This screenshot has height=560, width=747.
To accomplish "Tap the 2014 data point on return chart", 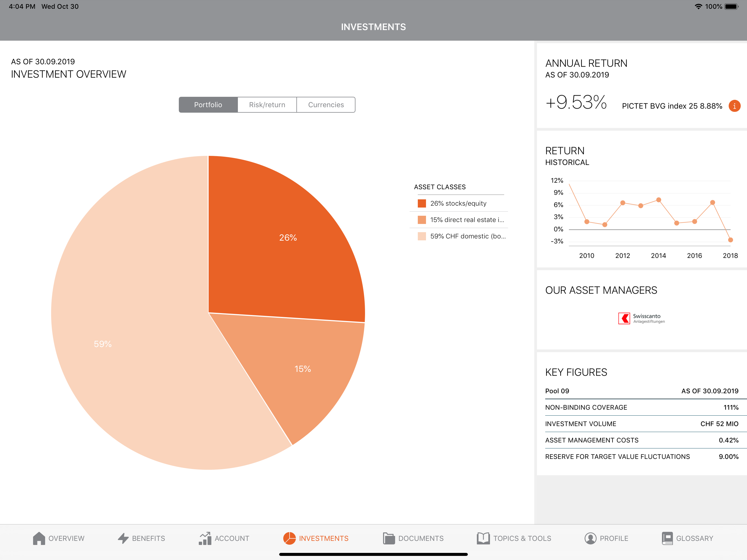I will 658,200.
